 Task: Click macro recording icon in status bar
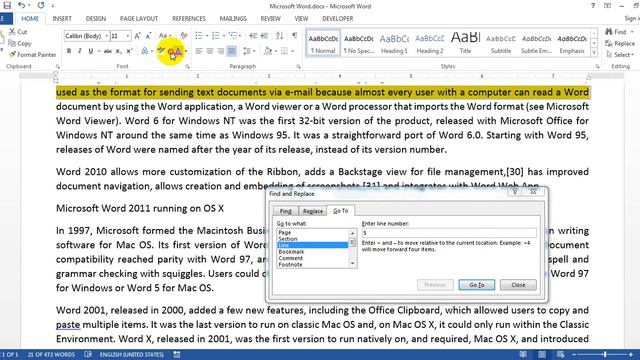click(x=177, y=354)
